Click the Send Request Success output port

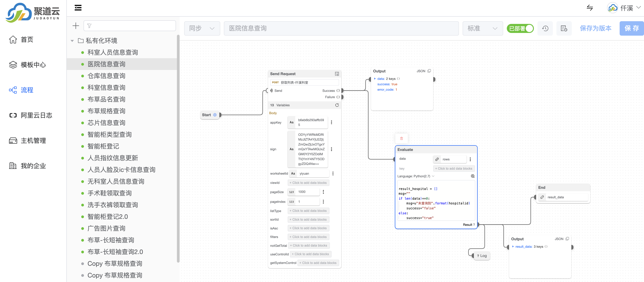(342, 90)
